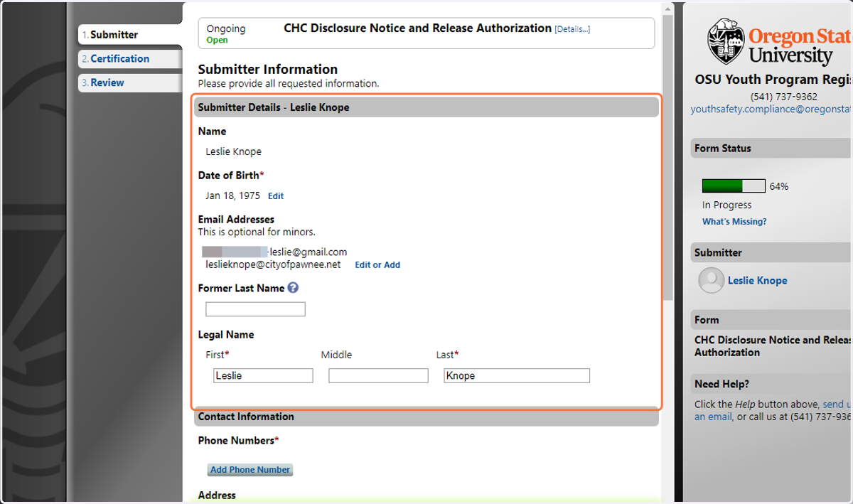Click the legal Middle name field
Image resolution: width=853 pixels, height=504 pixels.
coord(378,375)
